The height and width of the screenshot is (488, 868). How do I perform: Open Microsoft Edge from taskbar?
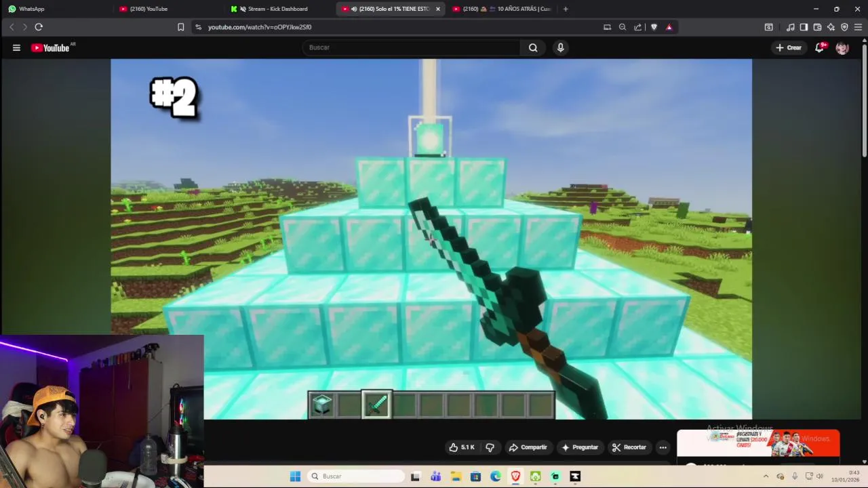pyautogui.click(x=496, y=476)
